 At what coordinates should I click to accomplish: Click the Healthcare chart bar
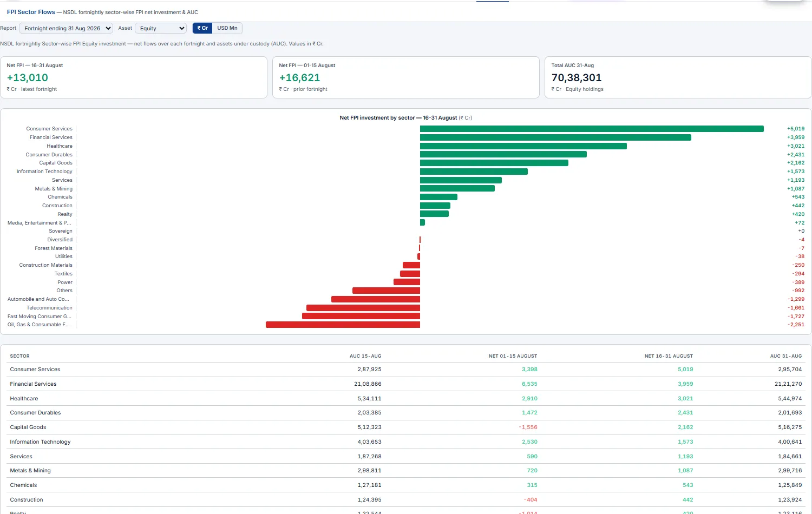tap(523, 146)
